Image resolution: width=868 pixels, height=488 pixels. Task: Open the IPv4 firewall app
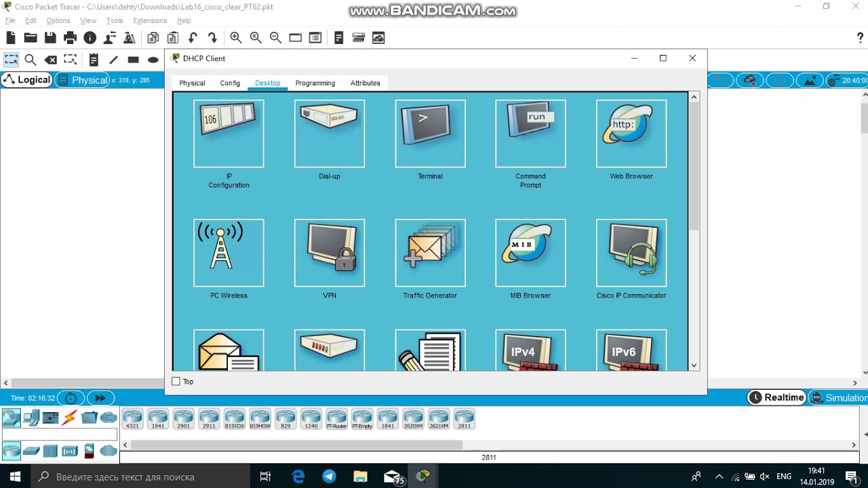point(530,350)
